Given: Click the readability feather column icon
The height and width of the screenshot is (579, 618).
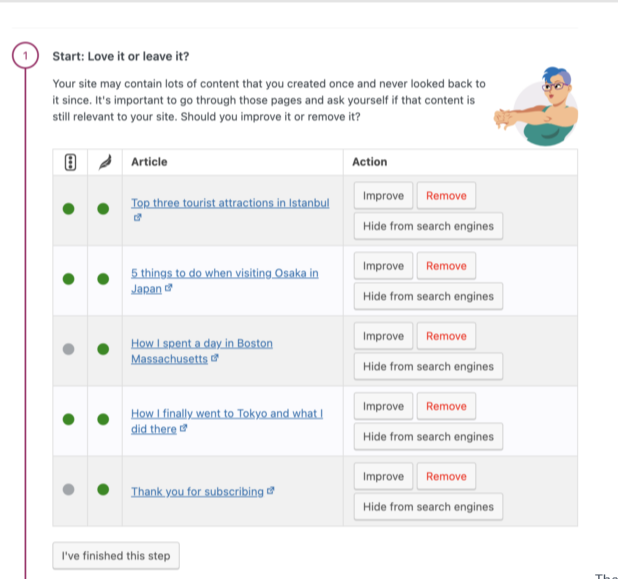Looking at the screenshot, I should click(103, 162).
